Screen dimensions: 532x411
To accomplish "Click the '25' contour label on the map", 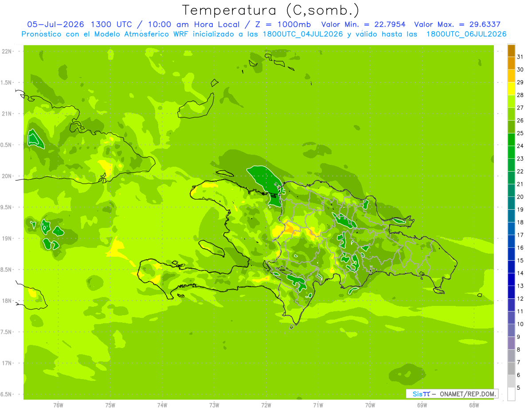I will point(281,192).
